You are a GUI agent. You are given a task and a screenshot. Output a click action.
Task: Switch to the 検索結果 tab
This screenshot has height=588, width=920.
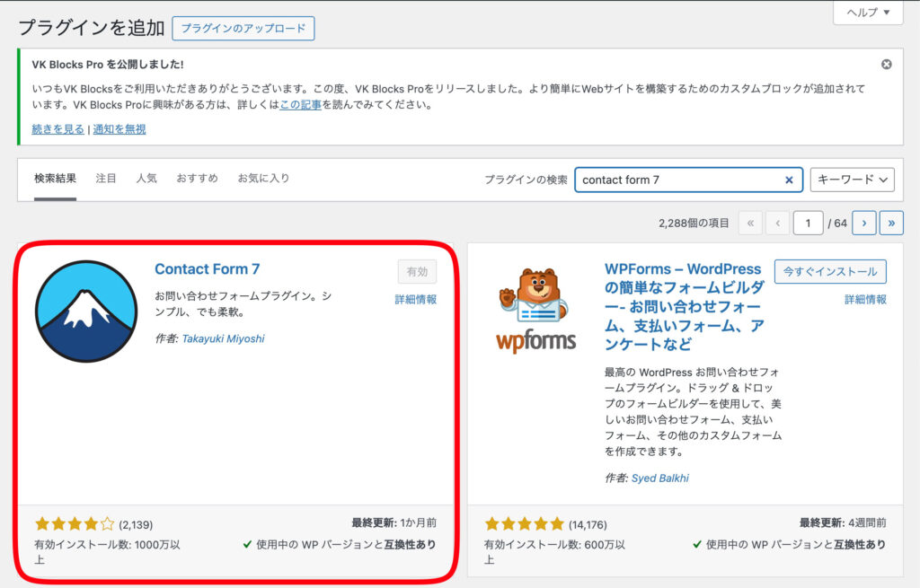pyautogui.click(x=55, y=179)
